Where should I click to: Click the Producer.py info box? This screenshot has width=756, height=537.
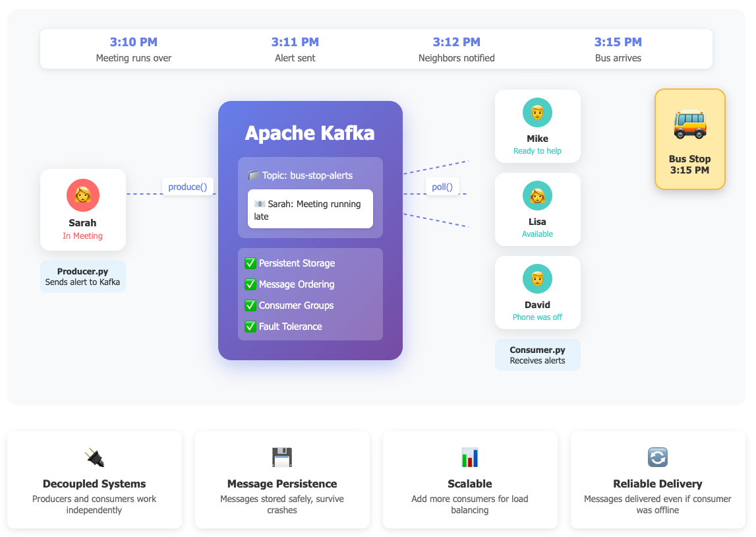coord(83,276)
